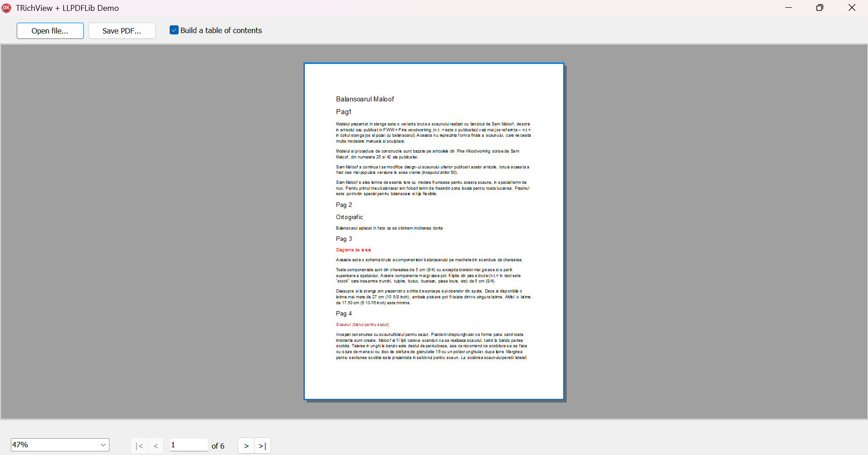Click the Open file... button
The image size is (868, 455).
pos(50,31)
